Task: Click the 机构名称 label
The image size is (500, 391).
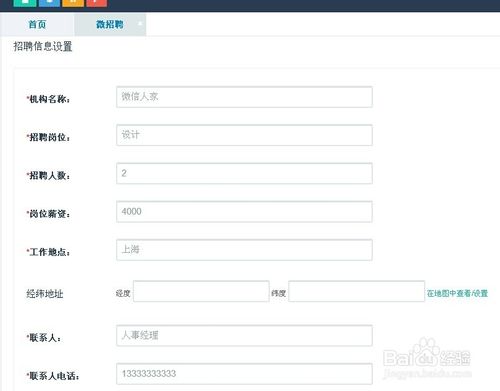Action: point(48,99)
